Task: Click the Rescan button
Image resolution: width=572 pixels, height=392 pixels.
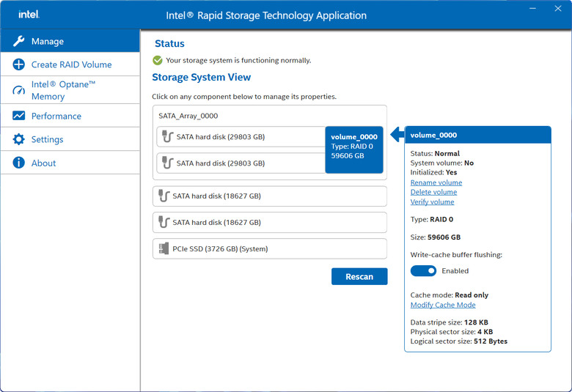Action: (x=359, y=276)
